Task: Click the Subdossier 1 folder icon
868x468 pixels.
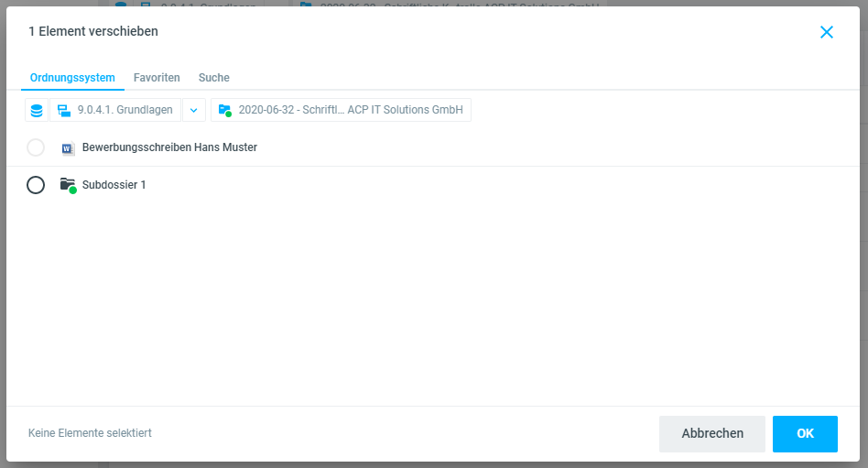Action: point(68,185)
